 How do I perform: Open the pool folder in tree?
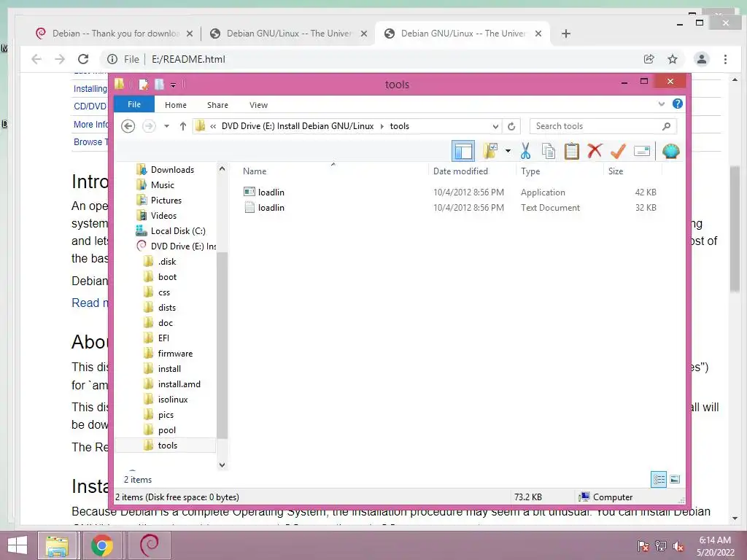coord(167,430)
